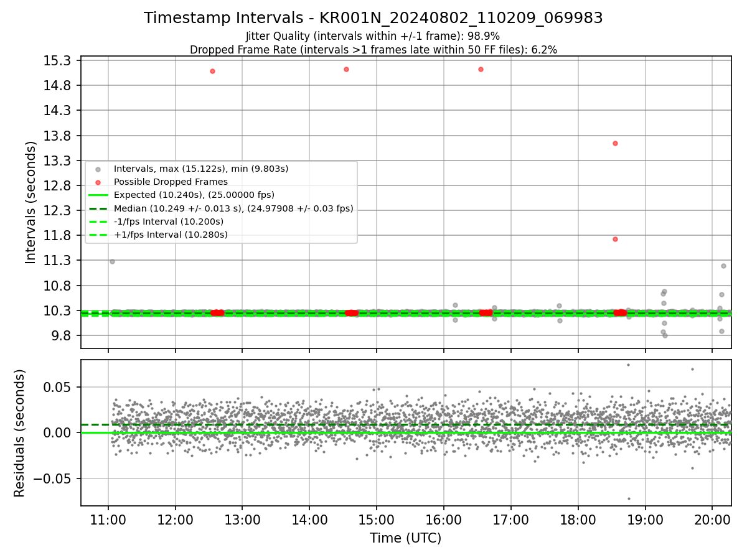This screenshot has width=747, height=560.
Task: Click the red dropped-frame point near 16:30 at 15.1s
Action: click(481, 69)
